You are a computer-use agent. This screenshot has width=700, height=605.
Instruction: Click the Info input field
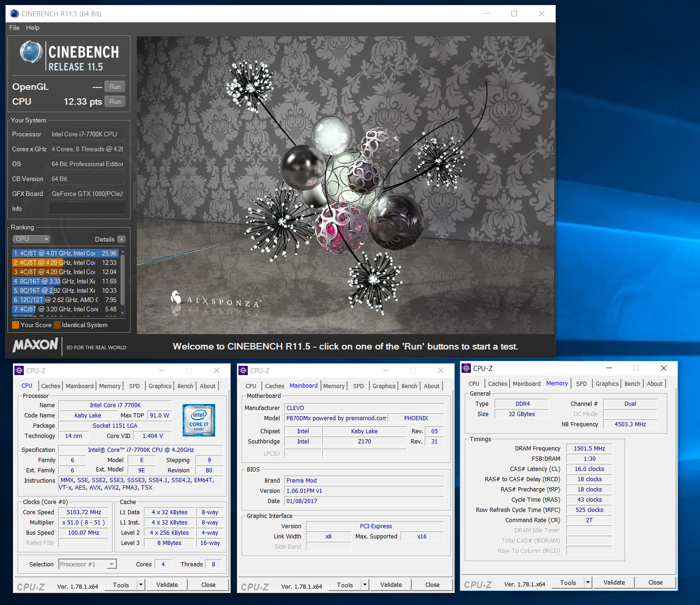pos(87,208)
